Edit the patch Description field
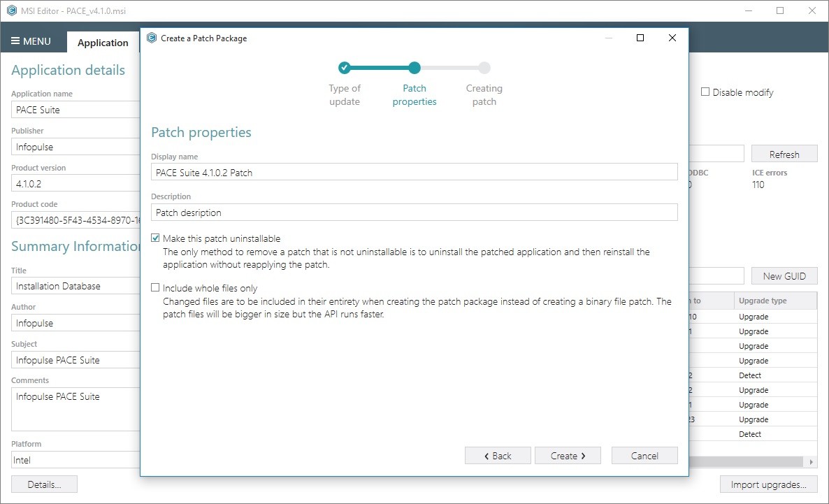Viewport: 829px width, 504px height. pyautogui.click(x=414, y=212)
